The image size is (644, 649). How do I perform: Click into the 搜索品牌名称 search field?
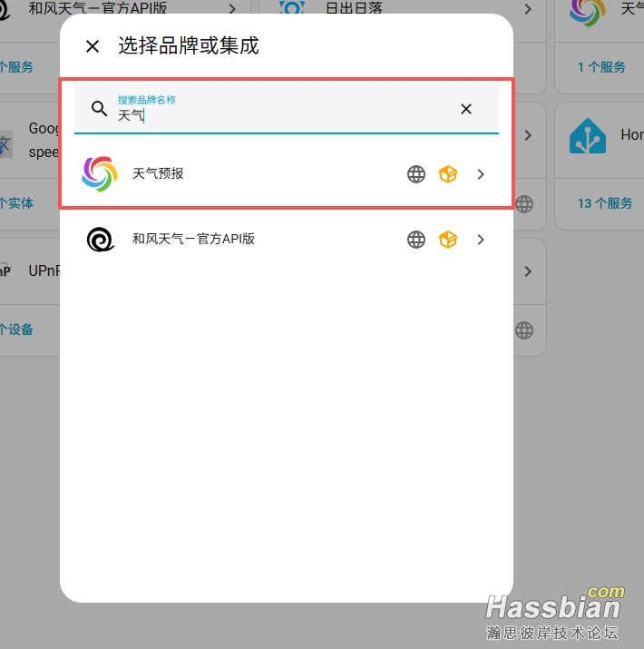coord(287,109)
